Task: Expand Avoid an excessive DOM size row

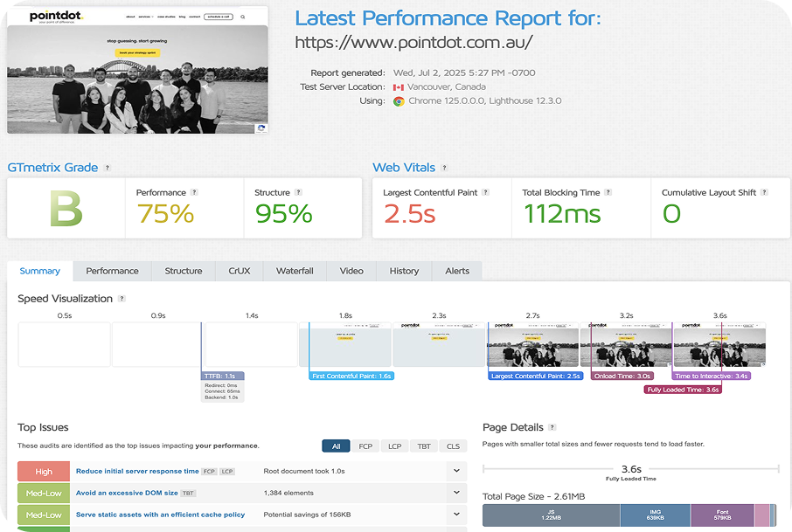Action: 456,493
